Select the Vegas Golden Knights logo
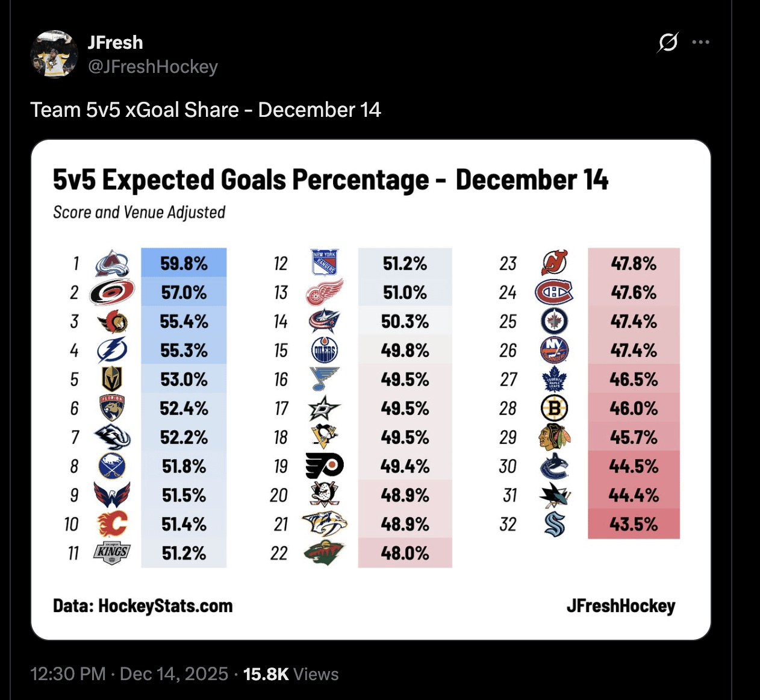Viewport: 760px width, 700px height. [x=112, y=380]
